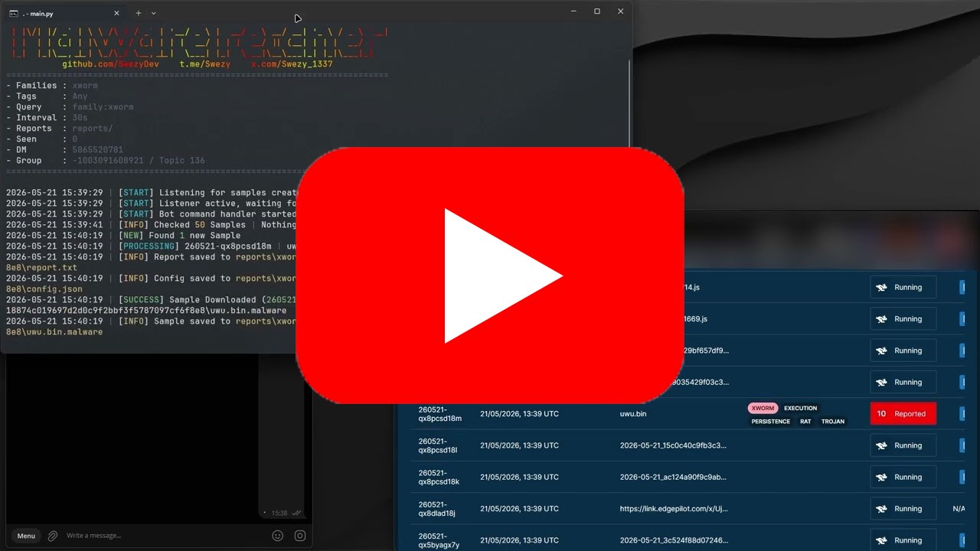
Task: Close the main.py terminal tab
Action: pos(116,13)
